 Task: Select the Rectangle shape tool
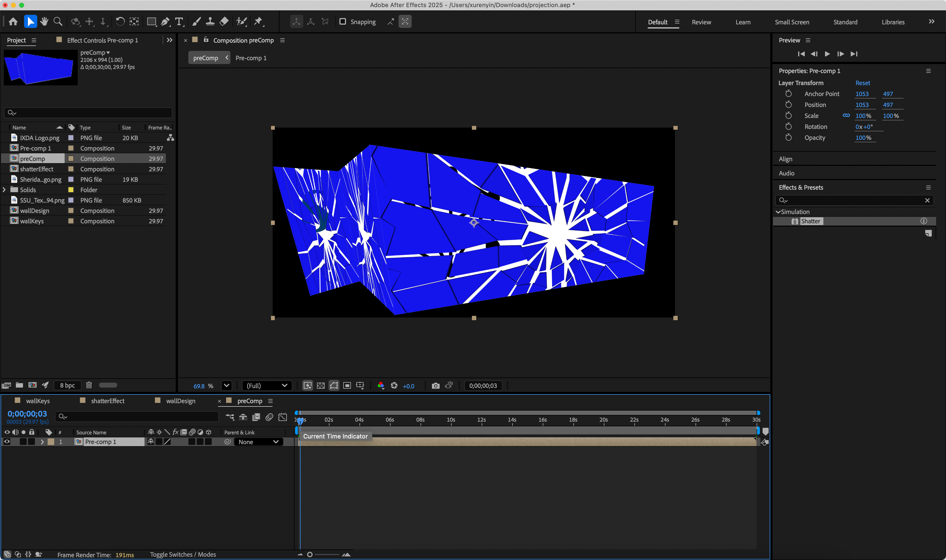(x=151, y=22)
